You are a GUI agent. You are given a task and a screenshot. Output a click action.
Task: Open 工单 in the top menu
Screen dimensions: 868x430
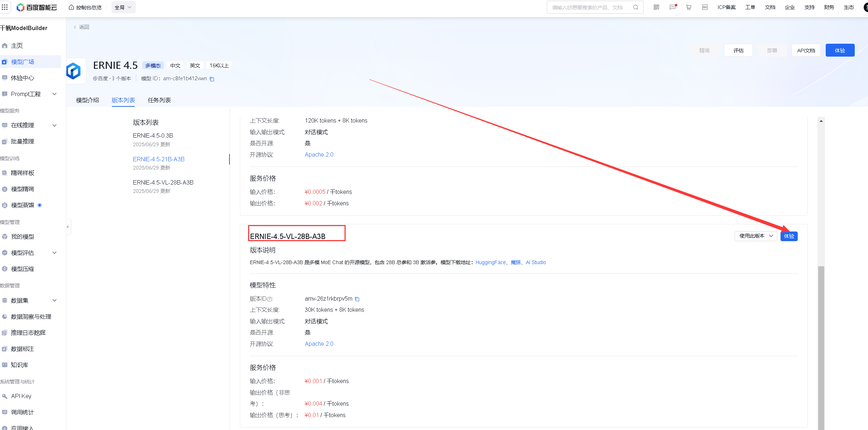coord(750,7)
